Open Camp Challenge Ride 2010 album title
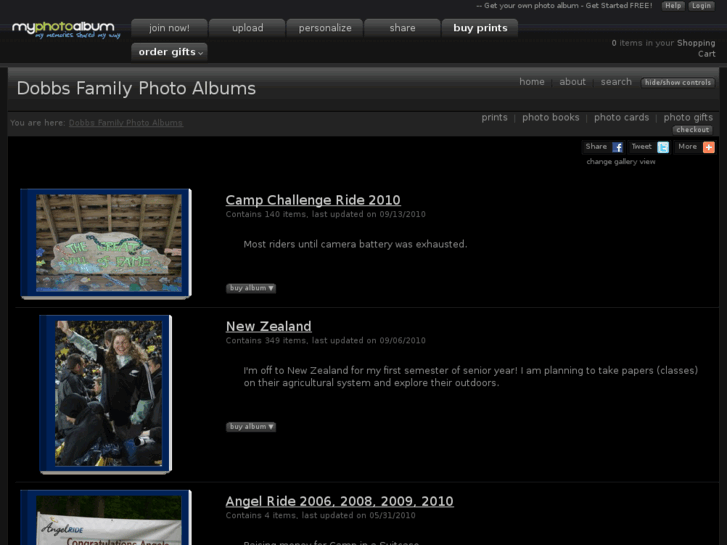Viewport: 727px width, 545px height. click(313, 200)
